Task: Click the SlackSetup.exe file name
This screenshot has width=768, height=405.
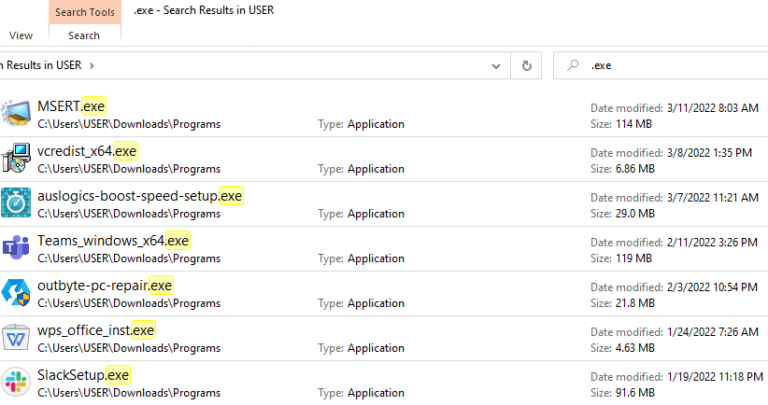Action: tap(84, 375)
